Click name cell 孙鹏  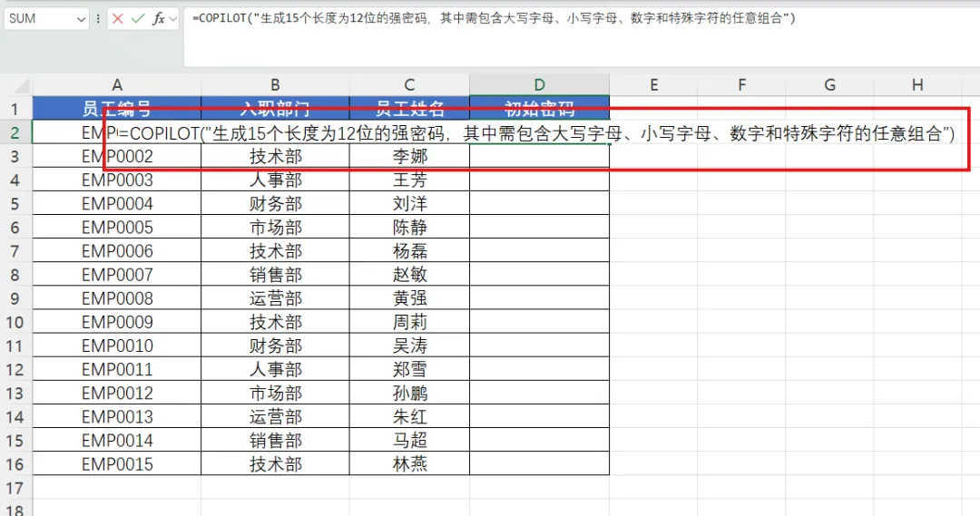coord(409,393)
